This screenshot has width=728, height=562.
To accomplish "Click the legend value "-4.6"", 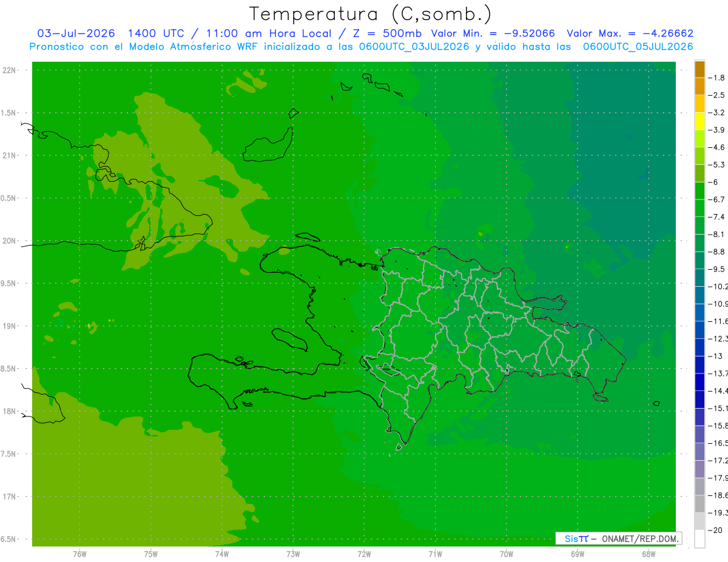I will 716,147.
